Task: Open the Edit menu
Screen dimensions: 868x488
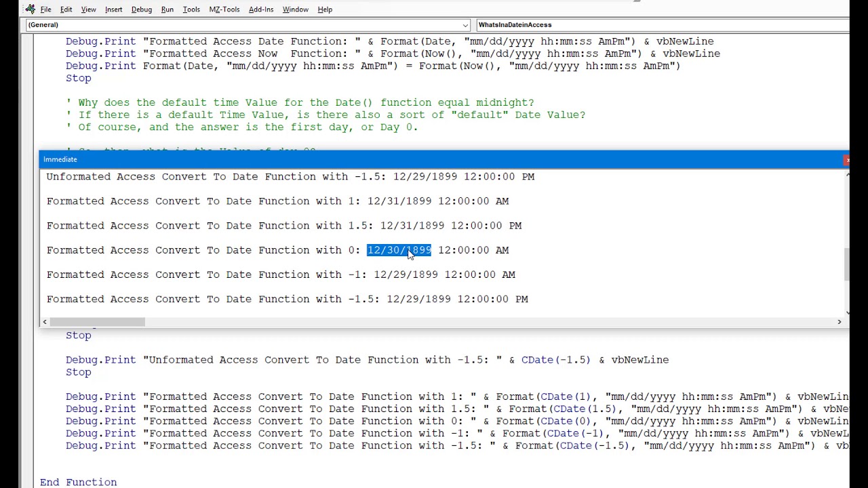Action: [x=66, y=9]
